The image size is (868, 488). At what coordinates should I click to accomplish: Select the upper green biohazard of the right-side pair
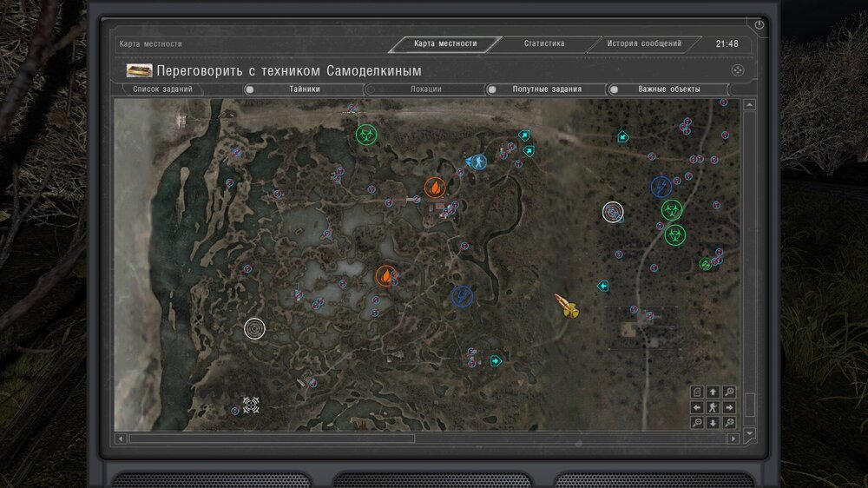pos(672,210)
